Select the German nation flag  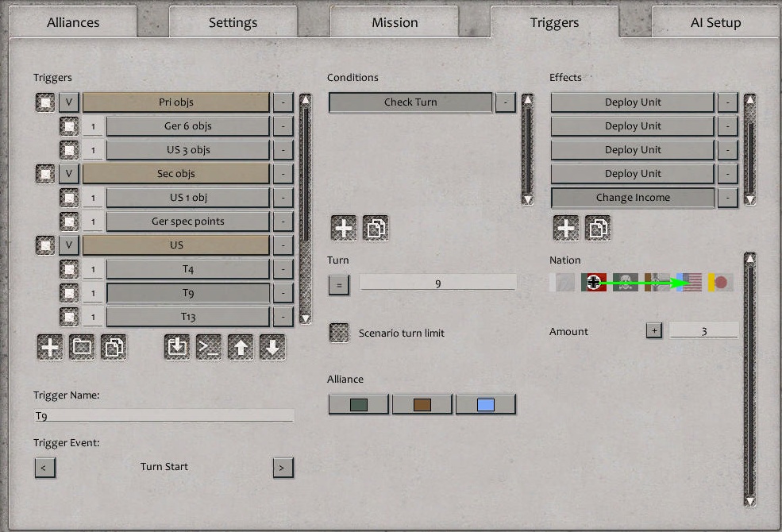[x=594, y=282]
